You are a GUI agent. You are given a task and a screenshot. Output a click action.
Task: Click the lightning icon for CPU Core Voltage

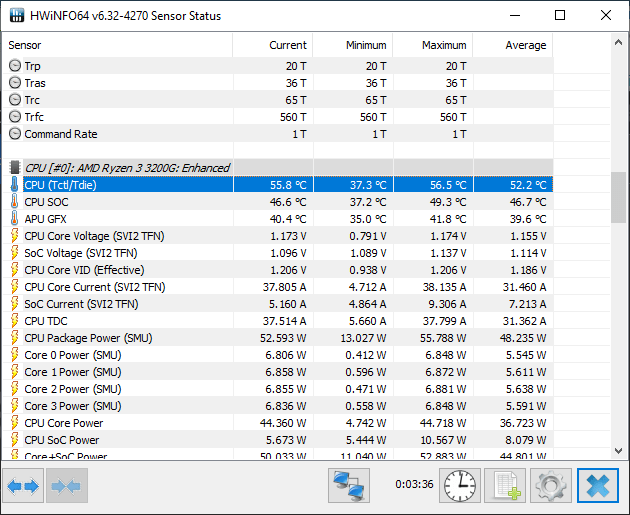(14, 236)
